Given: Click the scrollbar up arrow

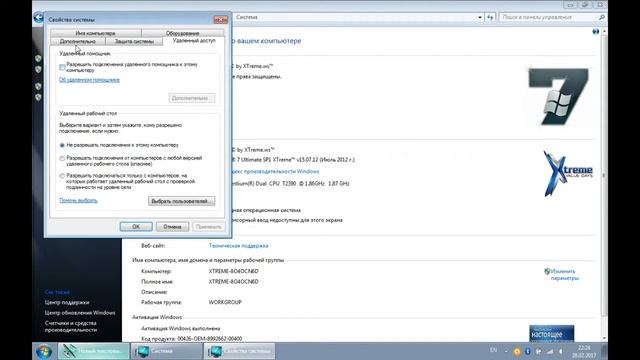Looking at the screenshot, I should tap(604, 31).
